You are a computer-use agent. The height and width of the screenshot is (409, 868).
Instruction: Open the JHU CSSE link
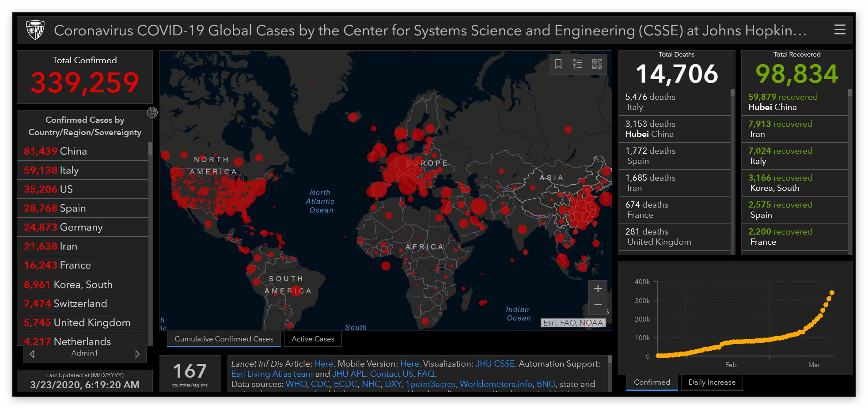click(495, 364)
